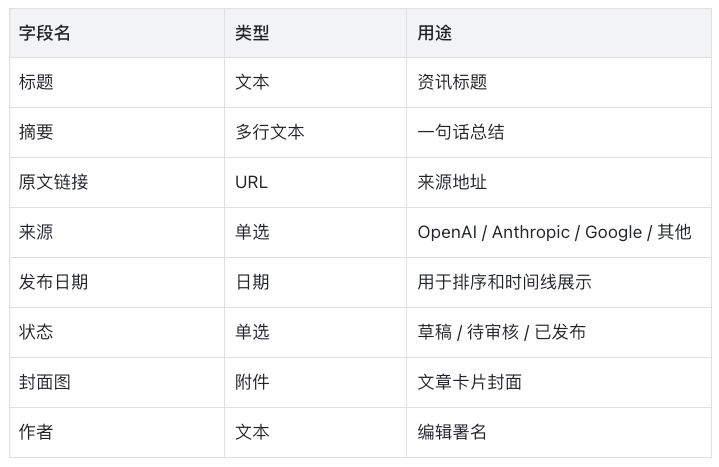Select the 标题 field name cell
The height and width of the screenshot is (467, 719).
pyautogui.click(x=117, y=83)
